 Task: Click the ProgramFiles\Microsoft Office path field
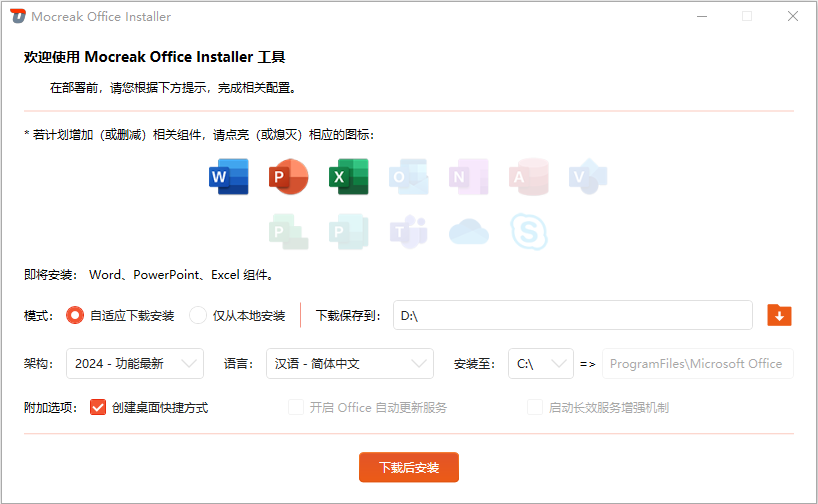click(697, 364)
